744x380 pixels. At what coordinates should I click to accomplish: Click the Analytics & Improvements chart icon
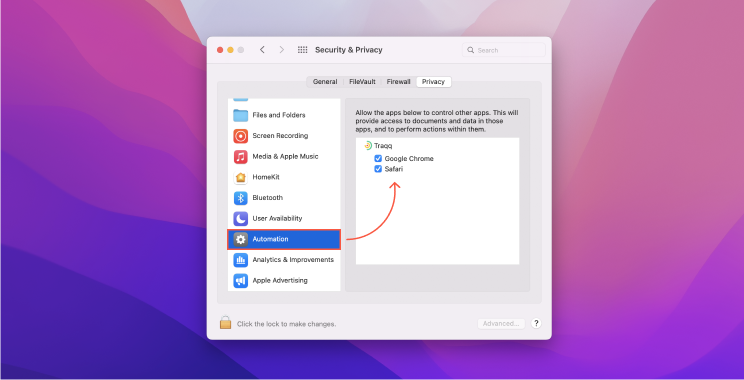(x=241, y=260)
